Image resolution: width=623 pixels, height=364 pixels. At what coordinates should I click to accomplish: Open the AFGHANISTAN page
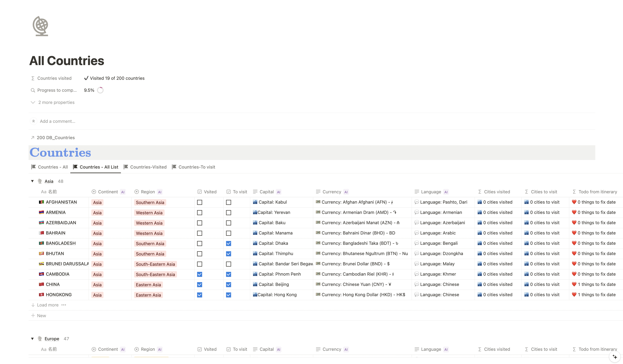[61, 202]
